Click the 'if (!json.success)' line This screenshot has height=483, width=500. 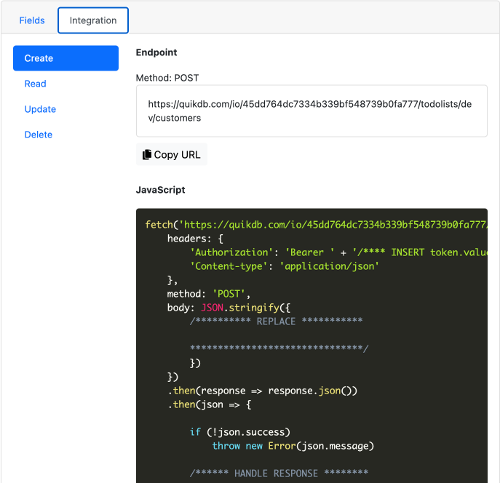point(240,432)
